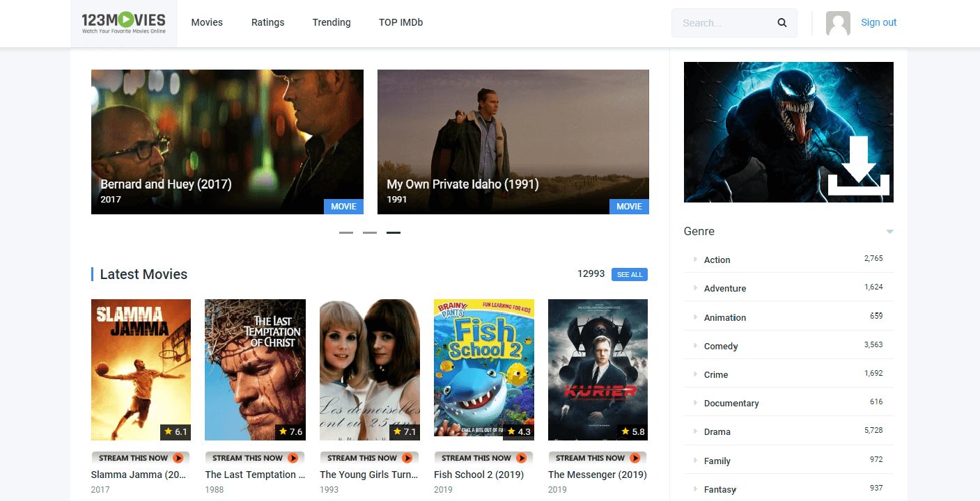Open the Fantasy genre link
This screenshot has height=501, width=980.
(x=720, y=489)
